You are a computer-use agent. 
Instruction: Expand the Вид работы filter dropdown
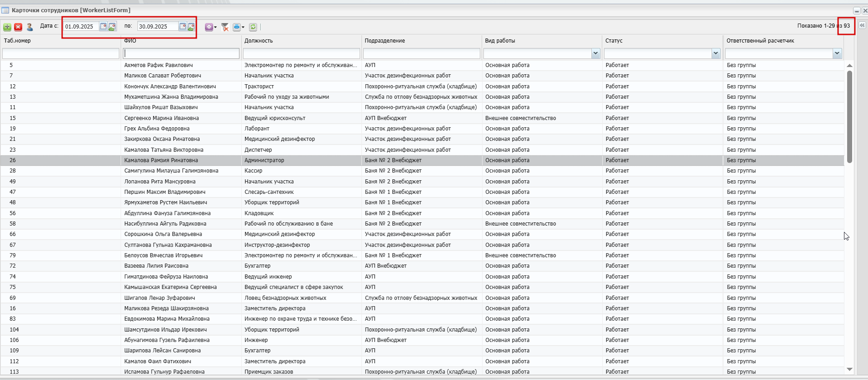tap(595, 54)
